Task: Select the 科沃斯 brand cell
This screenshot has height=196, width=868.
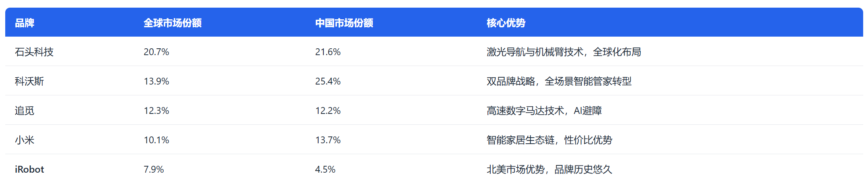Action: [x=29, y=81]
